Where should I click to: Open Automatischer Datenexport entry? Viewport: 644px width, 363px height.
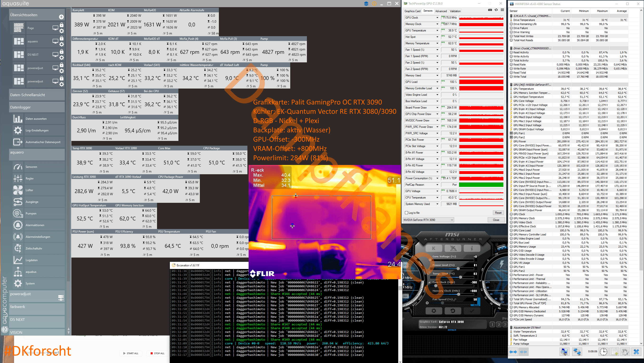click(38, 142)
